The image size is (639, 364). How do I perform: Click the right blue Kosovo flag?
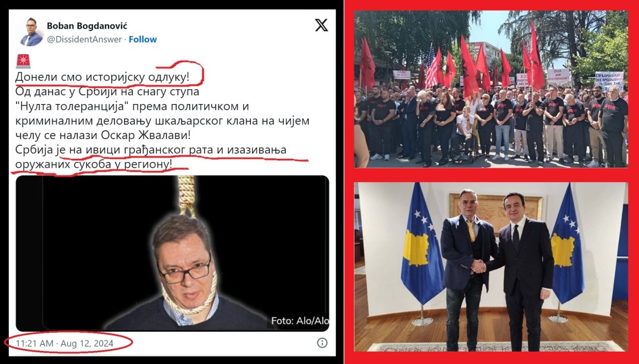(x=567, y=244)
